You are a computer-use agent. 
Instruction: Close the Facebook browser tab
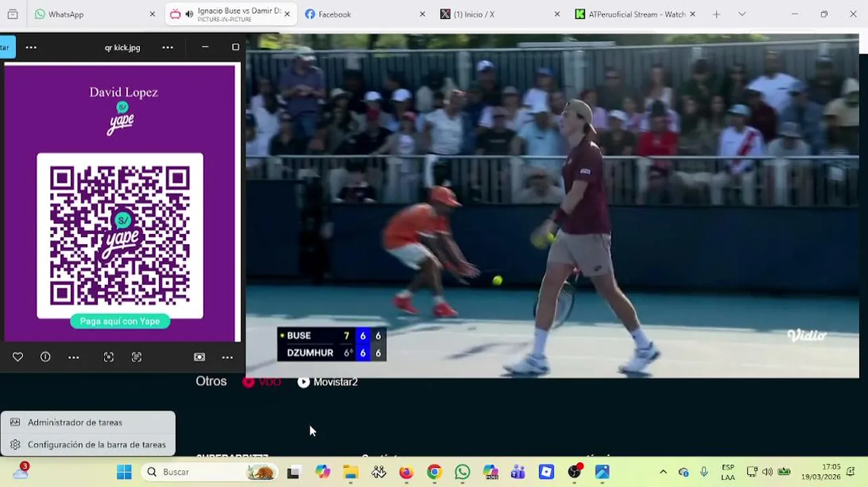pyautogui.click(x=423, y=14)
